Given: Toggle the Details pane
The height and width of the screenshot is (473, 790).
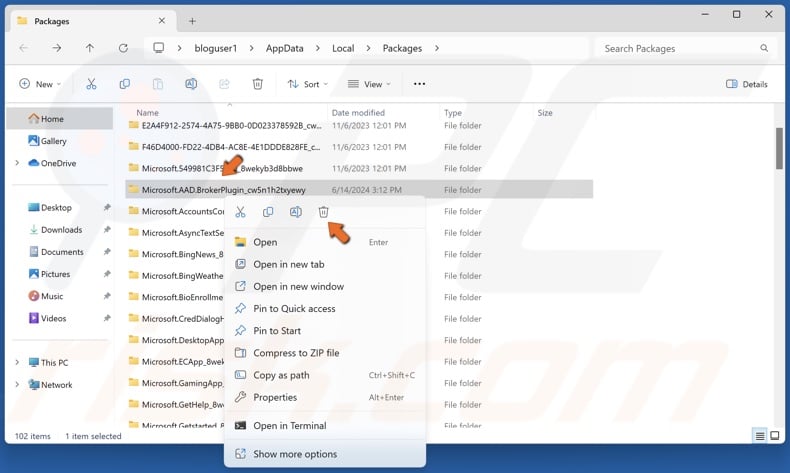Looking at the screenshot, I should point(747,84).
